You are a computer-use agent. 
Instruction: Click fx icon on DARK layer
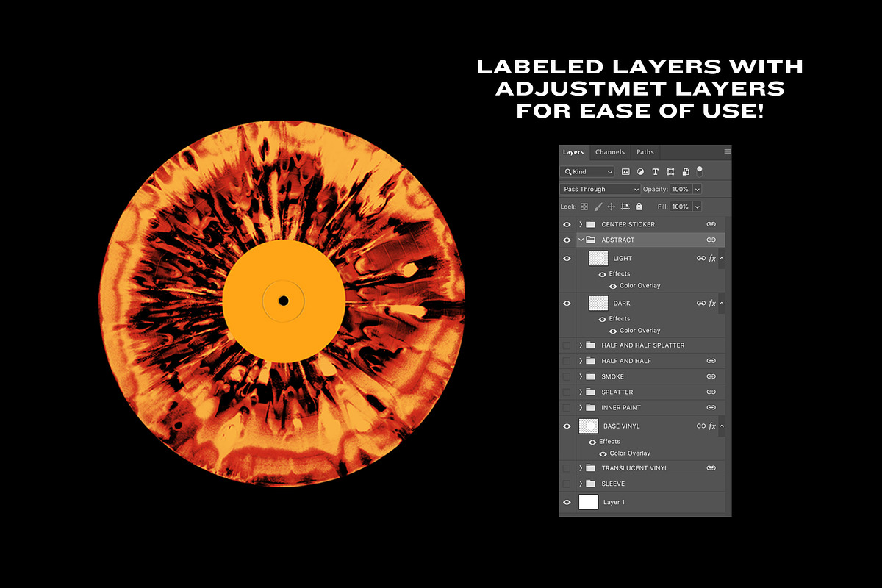point(712,304)
